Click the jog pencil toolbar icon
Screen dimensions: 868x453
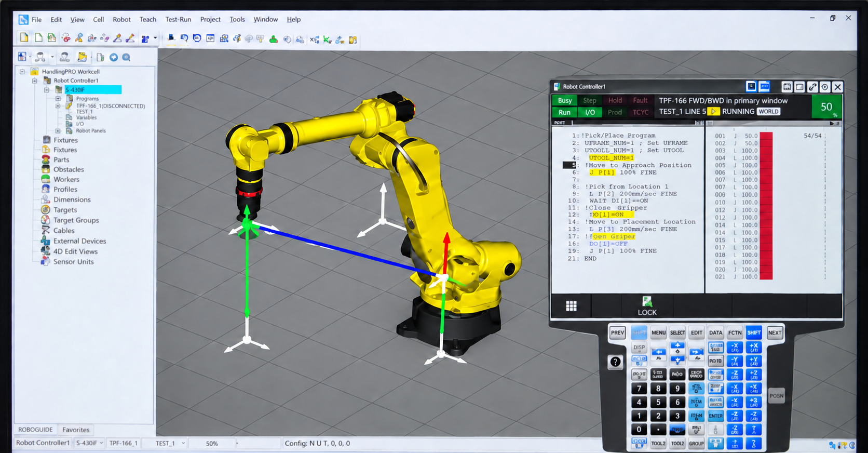[x=130, y=38]
